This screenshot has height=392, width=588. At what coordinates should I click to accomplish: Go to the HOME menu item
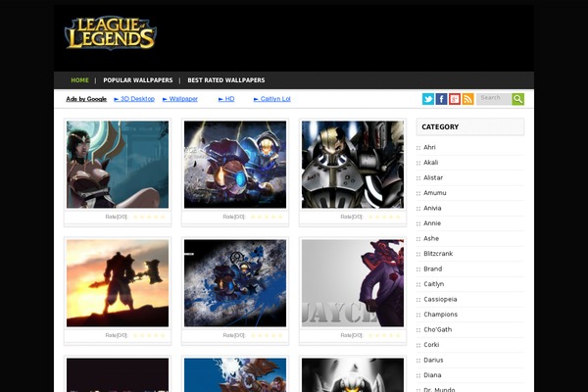click(80, 80)
